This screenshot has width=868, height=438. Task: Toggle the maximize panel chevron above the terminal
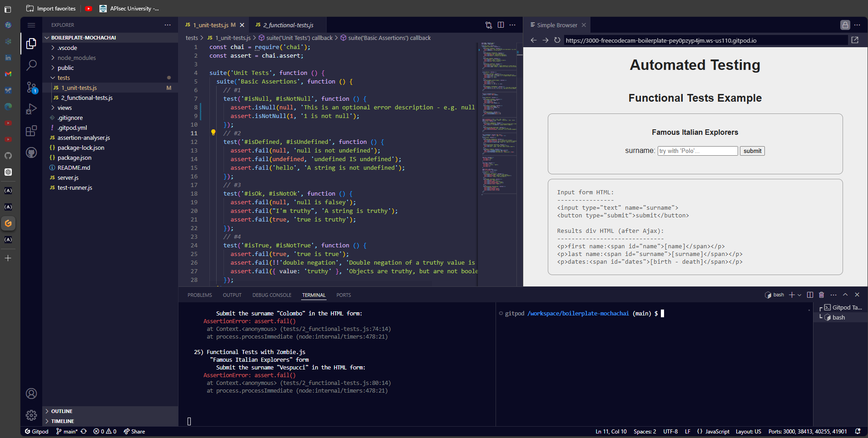[845, 295]
